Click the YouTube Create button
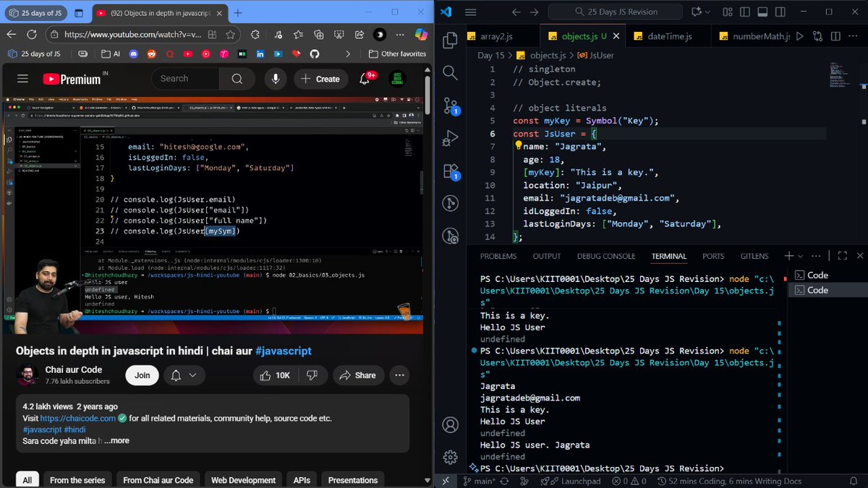868x488 pixels. pos(320,79)
